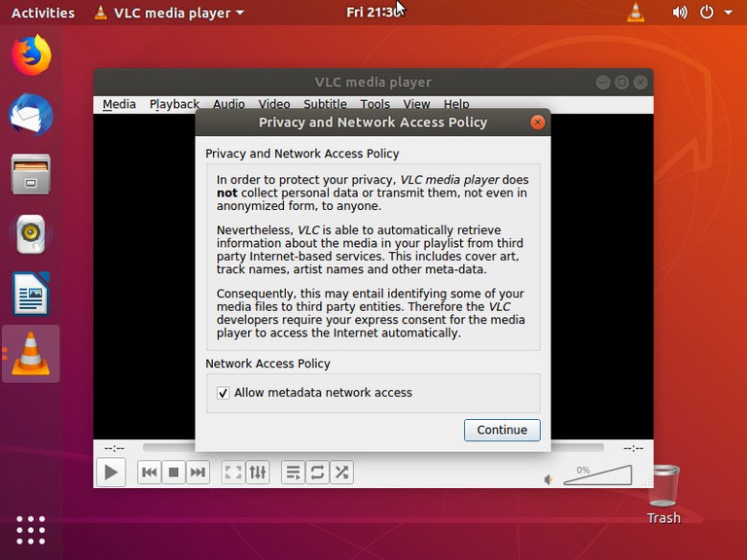Toggle fullscreen video mode
The image size is (747, 560).
pos(233,472)
